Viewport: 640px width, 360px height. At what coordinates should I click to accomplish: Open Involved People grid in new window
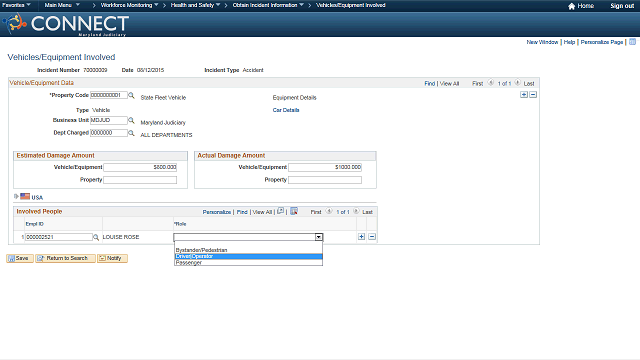280,211
